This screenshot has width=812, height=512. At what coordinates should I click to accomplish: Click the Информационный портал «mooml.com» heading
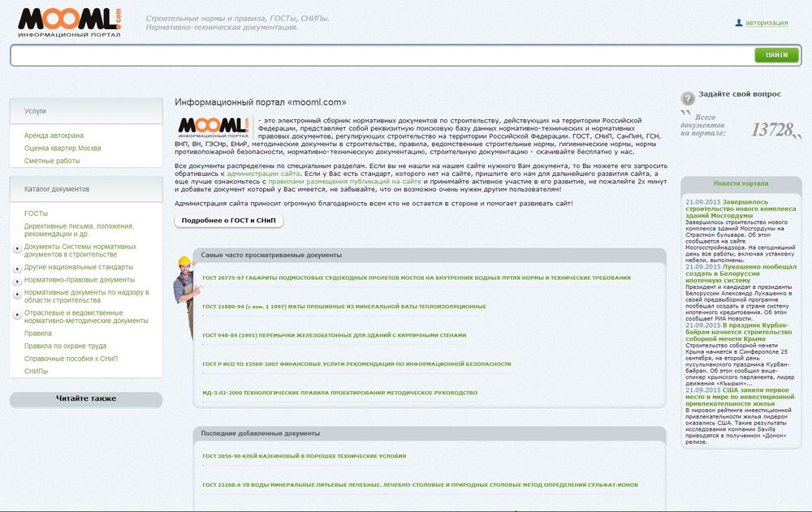(261, 102)
